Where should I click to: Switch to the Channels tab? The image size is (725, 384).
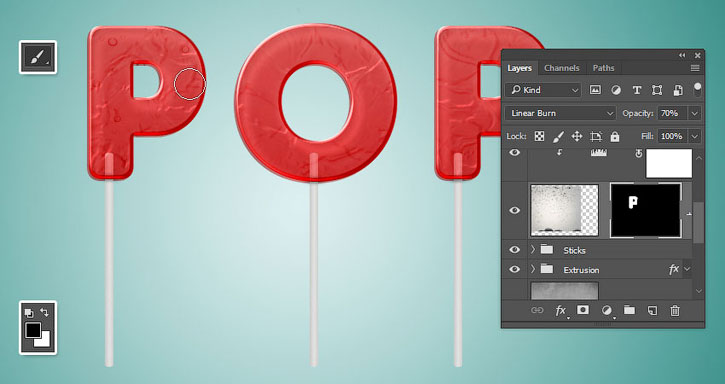pos(561,68)
